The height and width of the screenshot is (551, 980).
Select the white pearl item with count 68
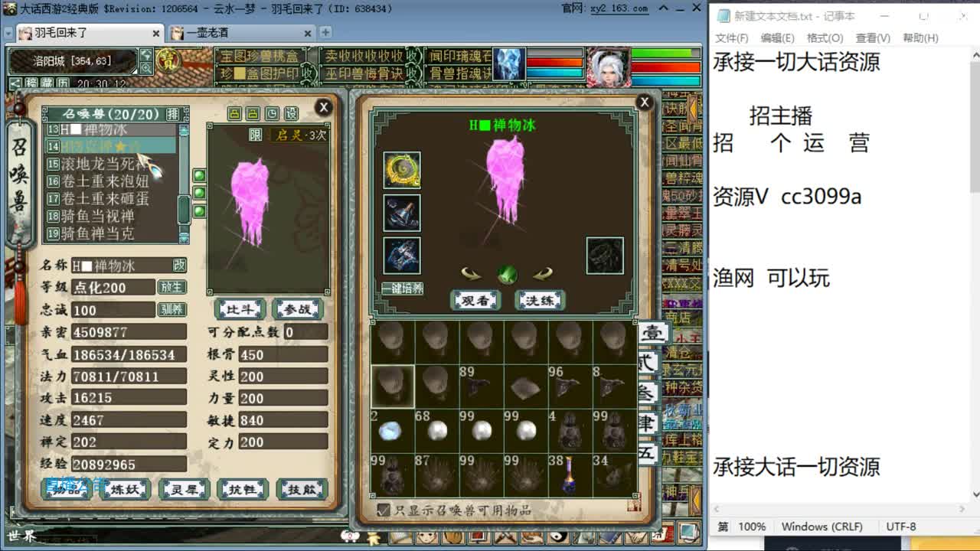click(x=437, y=431)
